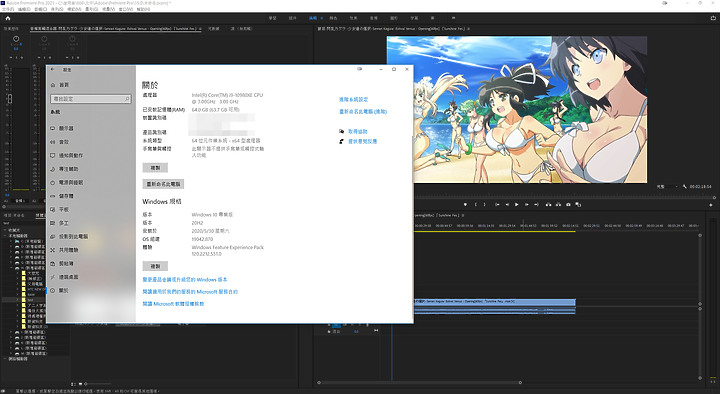Go back with Settings window arrow
Screen dimensions: 720x394
click(53, 69)
